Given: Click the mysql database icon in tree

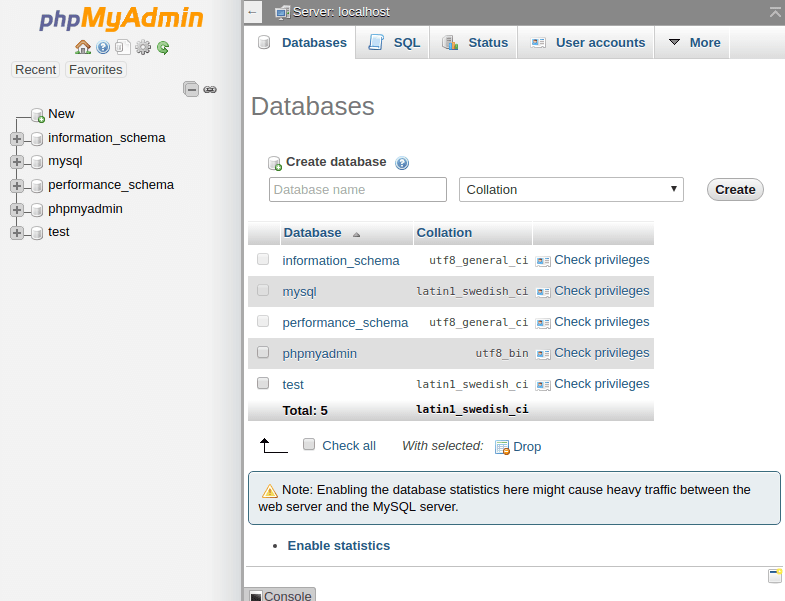Looking at the screenshot, I should [x=37, y=162].
